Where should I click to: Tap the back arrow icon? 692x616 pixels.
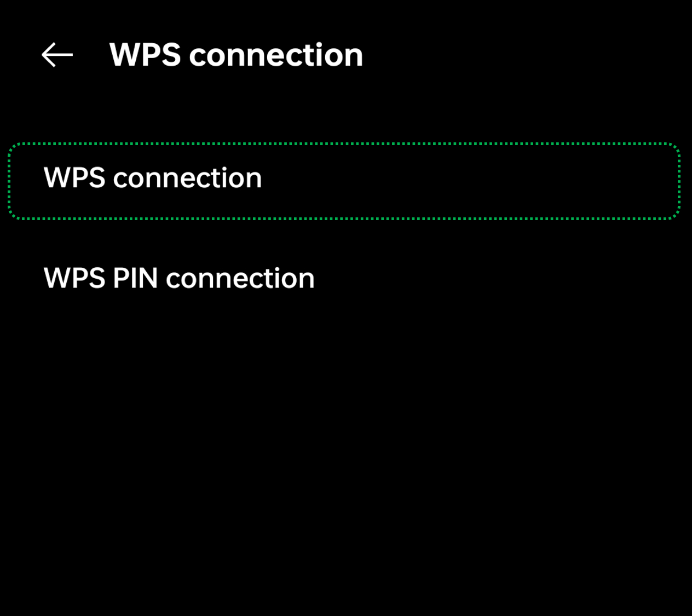57,55
